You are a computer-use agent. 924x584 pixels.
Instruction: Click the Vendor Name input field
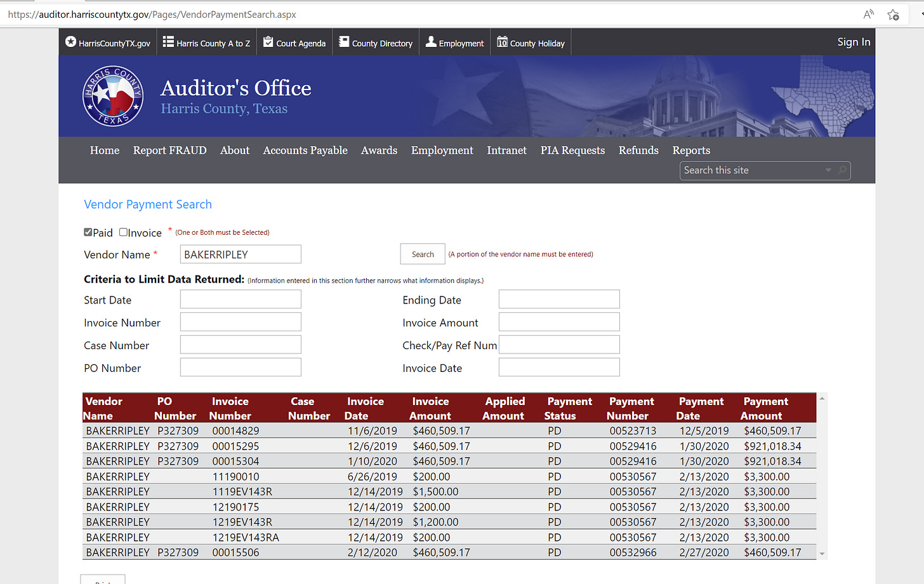point(241,255)
